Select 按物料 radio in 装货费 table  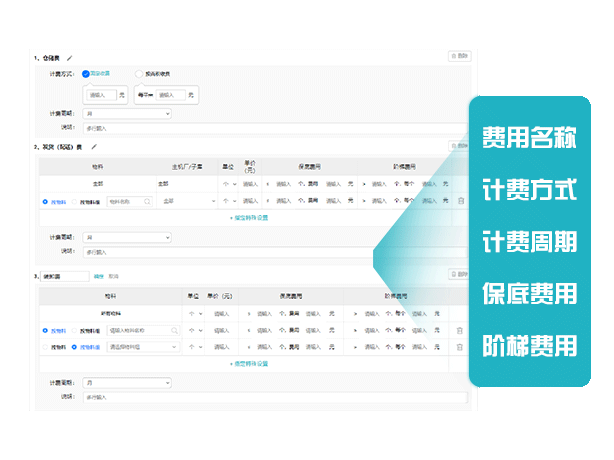[x=46, y=201]
